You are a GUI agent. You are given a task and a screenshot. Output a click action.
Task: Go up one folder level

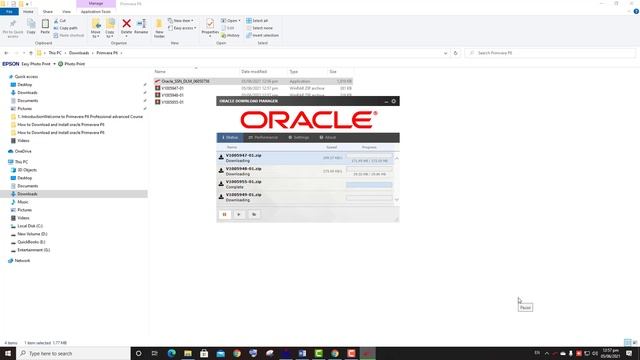point(31,53)
